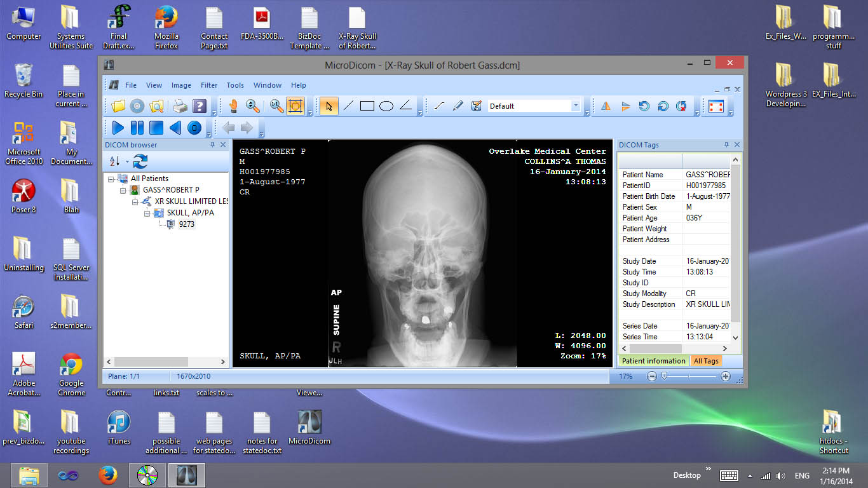Click the flip vertical icon

click(625, 106)
